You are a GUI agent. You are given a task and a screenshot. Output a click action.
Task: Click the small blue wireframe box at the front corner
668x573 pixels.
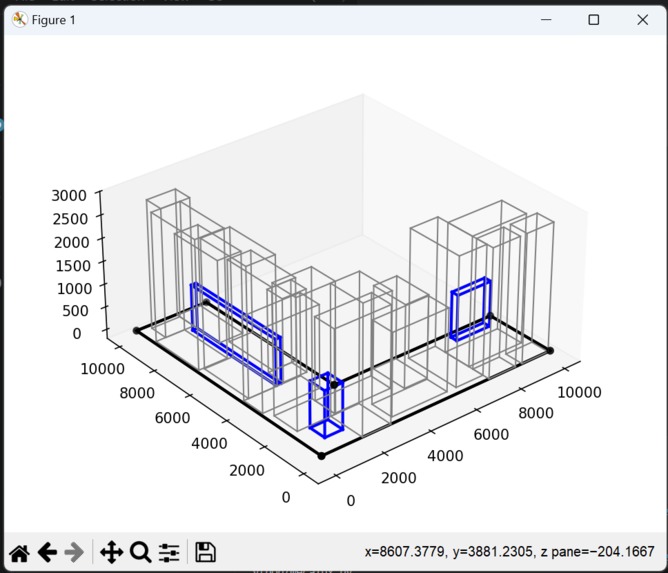(326, 405)
